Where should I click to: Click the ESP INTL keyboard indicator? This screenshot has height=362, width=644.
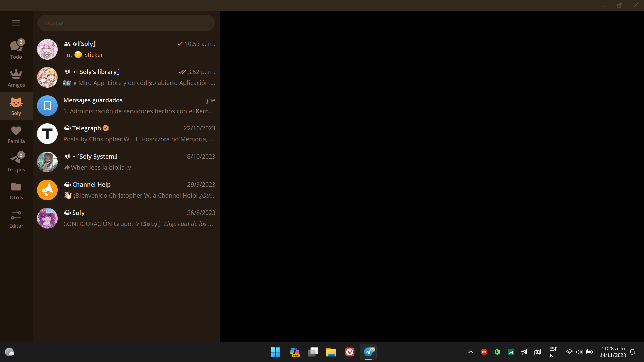pyautogui.click(x=553, y=352)
